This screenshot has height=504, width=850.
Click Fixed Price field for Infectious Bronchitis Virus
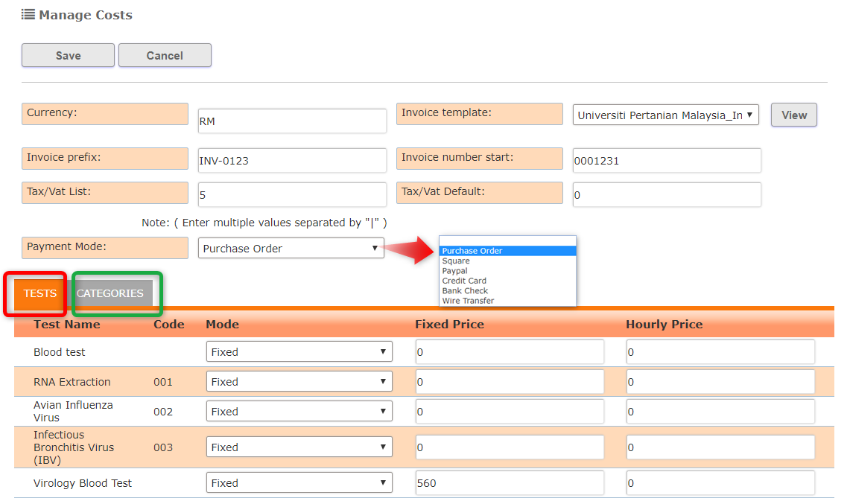pyautogui.click(x=510, y=447)
